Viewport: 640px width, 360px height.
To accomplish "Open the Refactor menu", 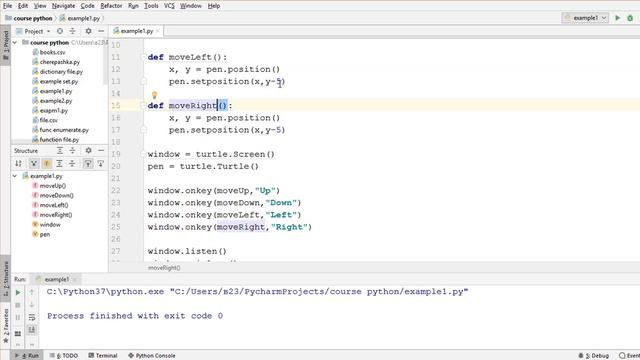I will point(111,6).
